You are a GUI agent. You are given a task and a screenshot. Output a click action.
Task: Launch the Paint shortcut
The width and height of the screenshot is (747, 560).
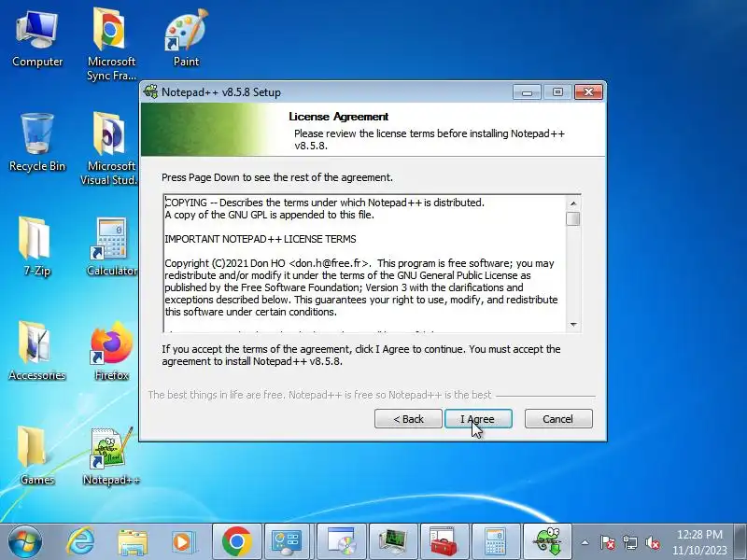pos(186,38)
